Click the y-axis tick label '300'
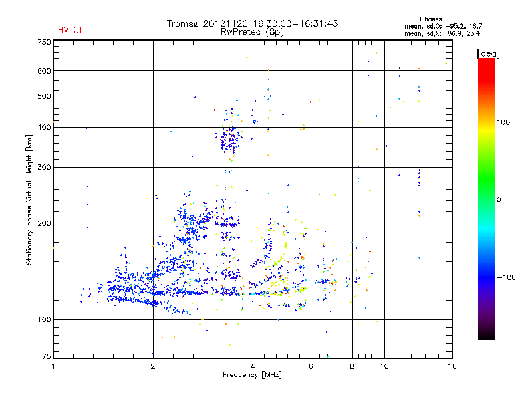This screenshot has width=532, height=399. pos(44,168)
